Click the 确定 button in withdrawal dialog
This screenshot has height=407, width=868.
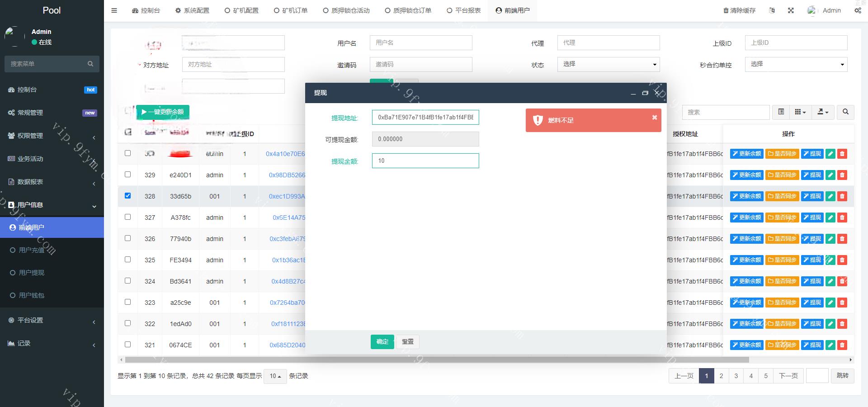pos(382,342)
